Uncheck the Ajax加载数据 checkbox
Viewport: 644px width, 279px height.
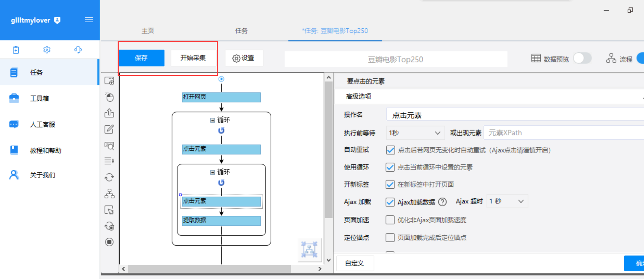390,202
